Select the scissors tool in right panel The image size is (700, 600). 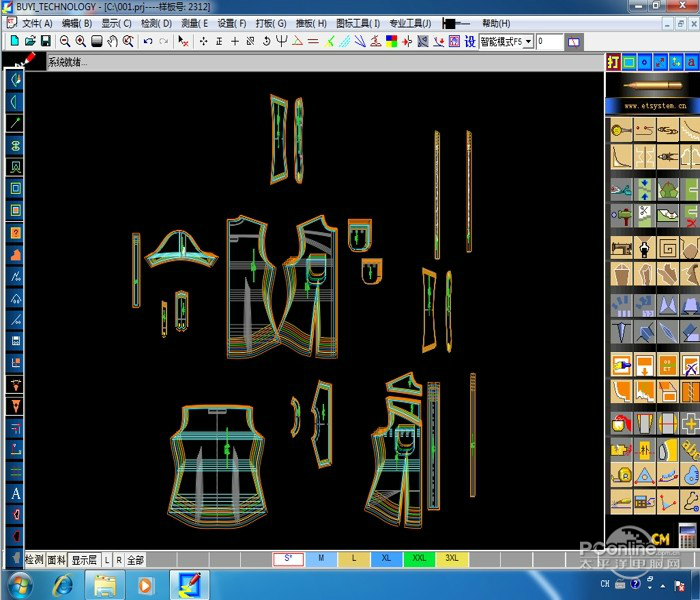tap(620, 188)
